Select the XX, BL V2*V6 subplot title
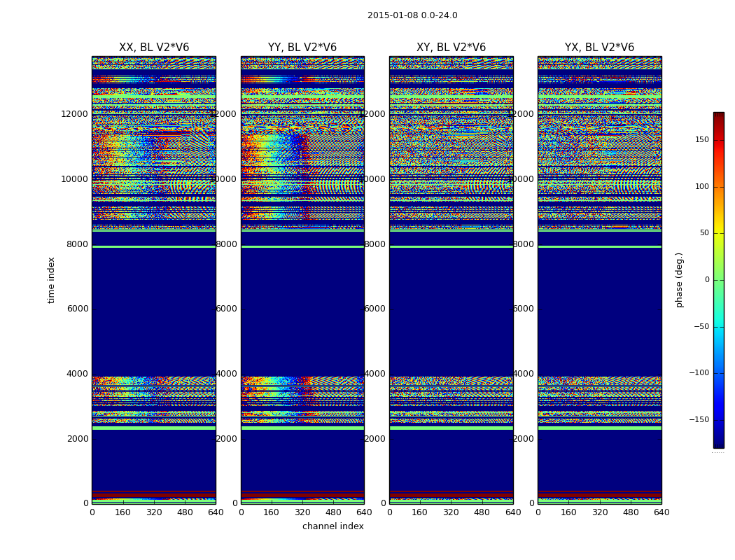 (x=154, y=48)
